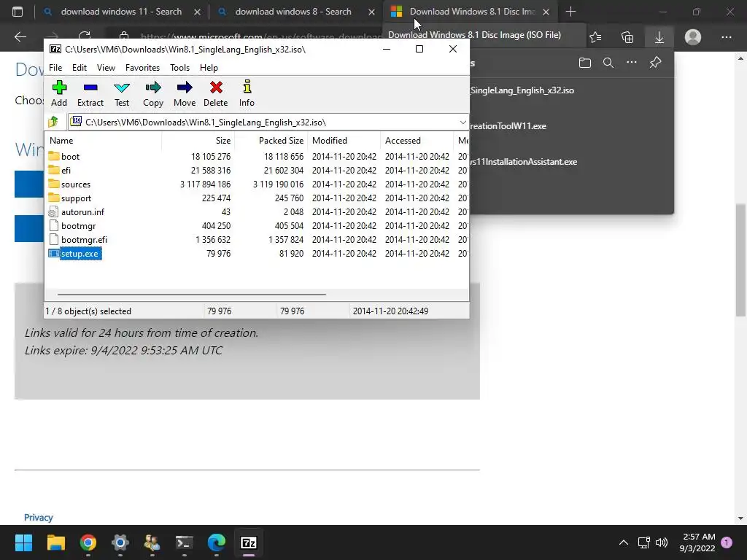The image size is (747, 560).
Task: Open the View menu in 7-Zip
Action: click(x=106, y=68)
